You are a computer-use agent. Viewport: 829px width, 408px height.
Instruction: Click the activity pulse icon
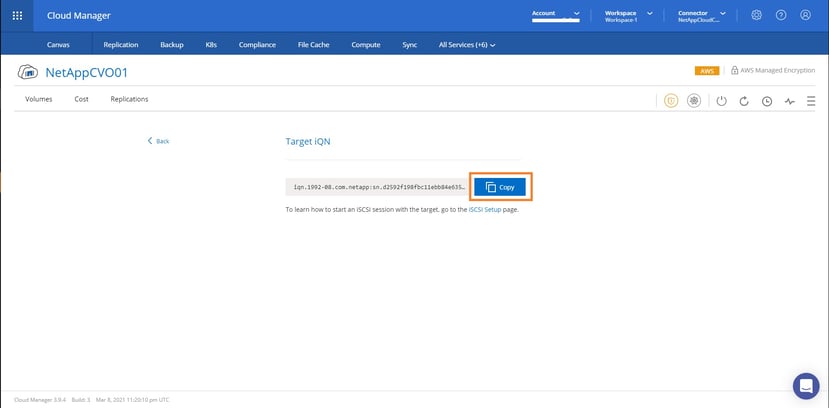click(x=789, y=101)
